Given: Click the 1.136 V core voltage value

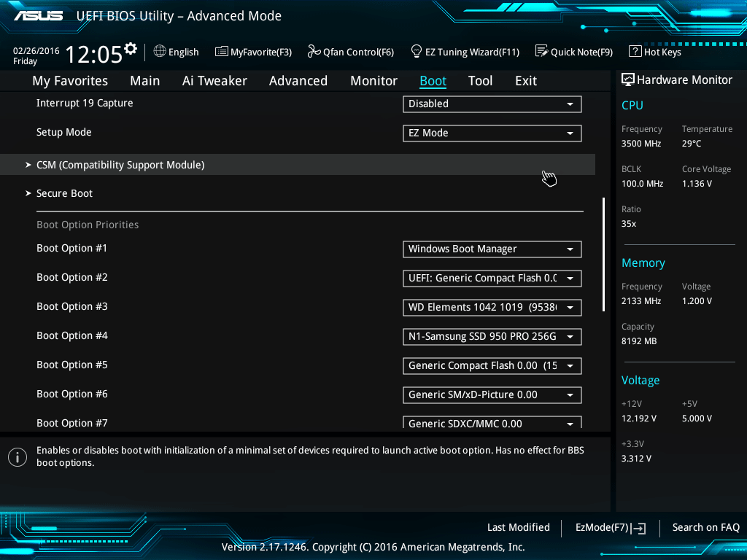Looking at the screenshot, I should (x=697, y=184).
